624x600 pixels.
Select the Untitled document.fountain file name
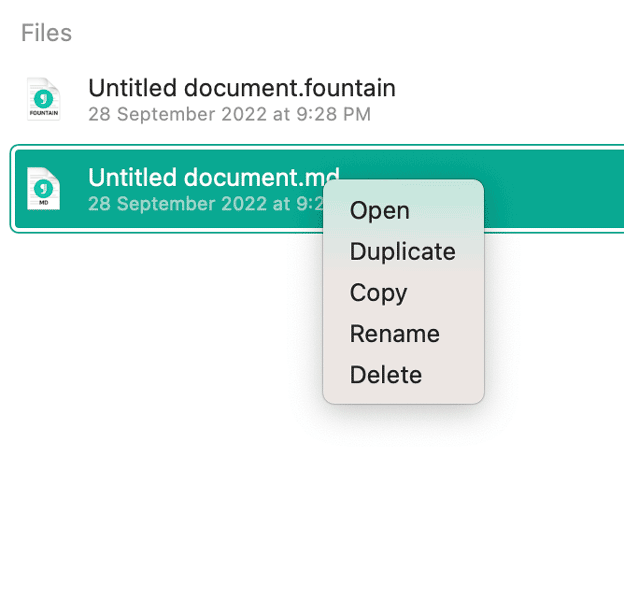(242, 88)
